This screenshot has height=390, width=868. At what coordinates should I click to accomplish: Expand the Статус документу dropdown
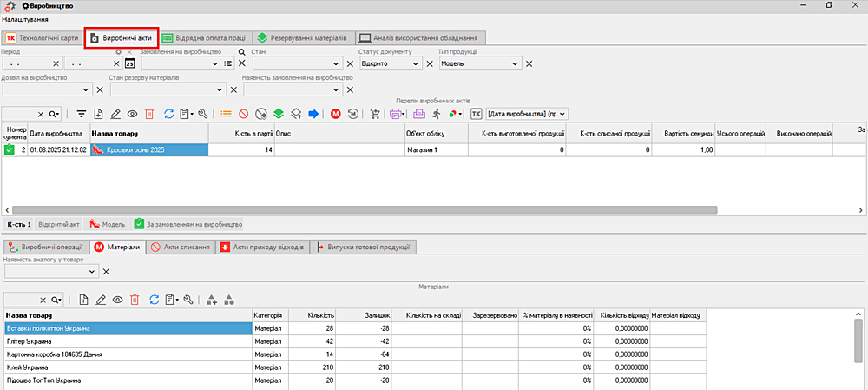coord(417,63)
